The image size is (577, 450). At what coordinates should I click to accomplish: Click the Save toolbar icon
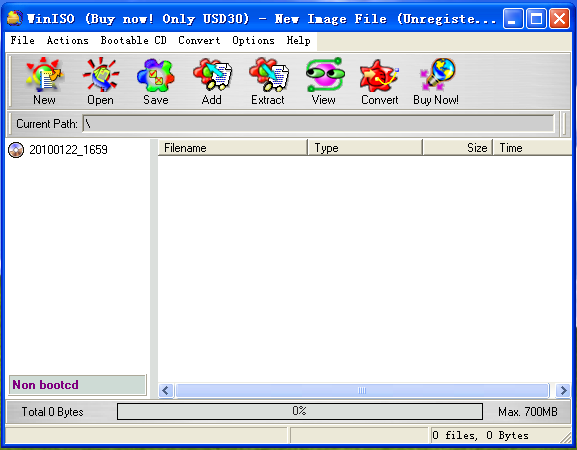(156, 81)
